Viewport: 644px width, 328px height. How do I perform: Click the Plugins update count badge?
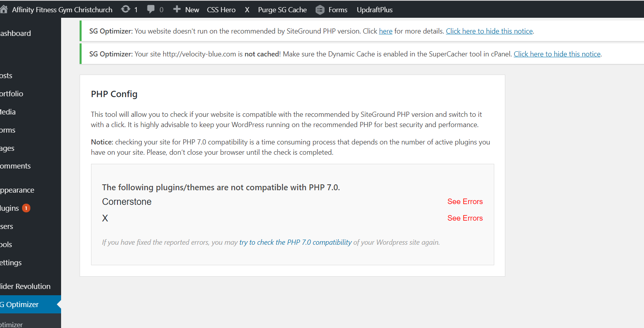point(26,208)
